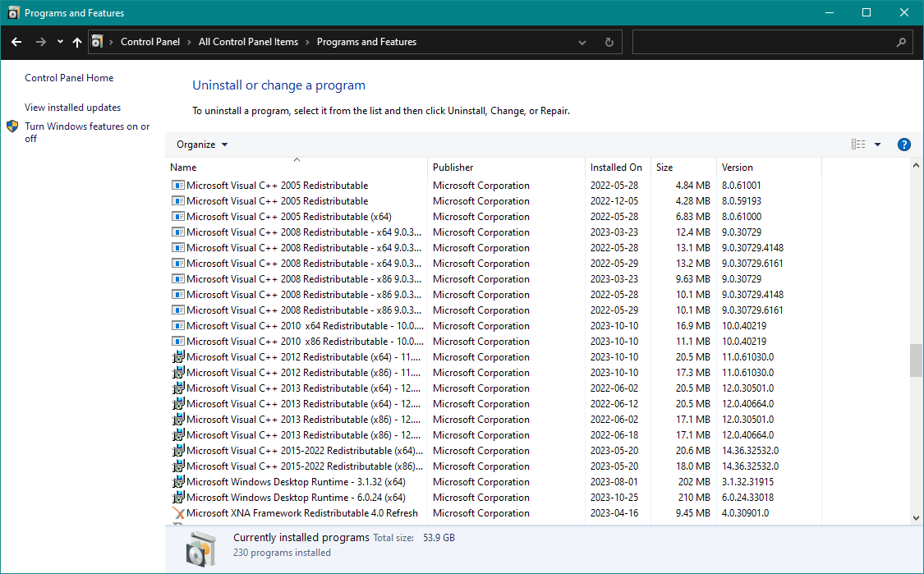Click icon of Windows Desktop Runtime 6.0.24
The image size is (924, 574).
coord(178,498)
